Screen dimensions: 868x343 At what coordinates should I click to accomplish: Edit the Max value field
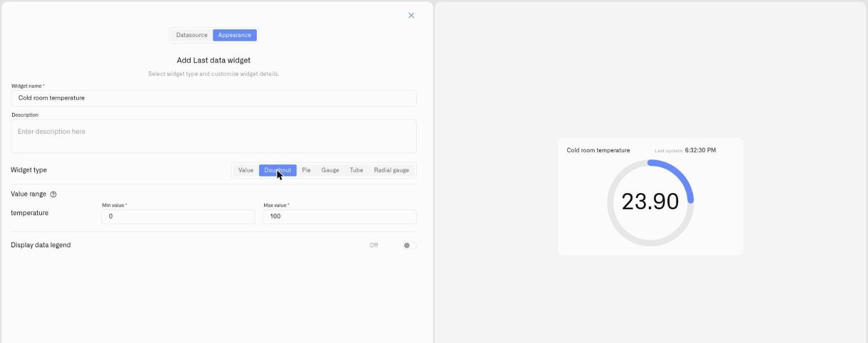tap(339, 217)
